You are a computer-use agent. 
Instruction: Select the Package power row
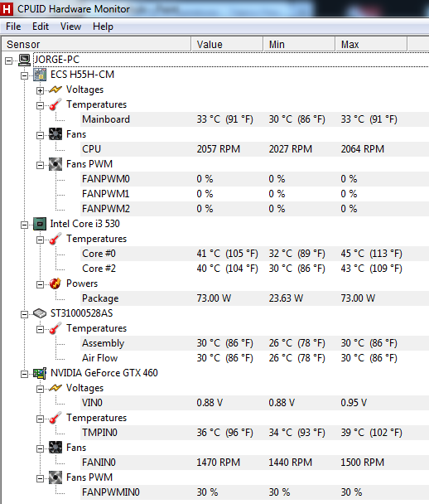255,298
